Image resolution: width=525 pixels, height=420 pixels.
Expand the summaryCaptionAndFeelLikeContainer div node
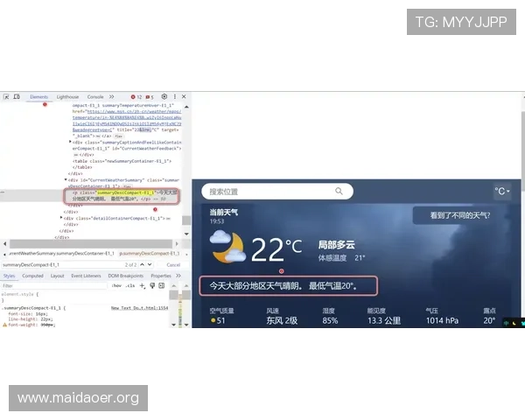[70, 142]
